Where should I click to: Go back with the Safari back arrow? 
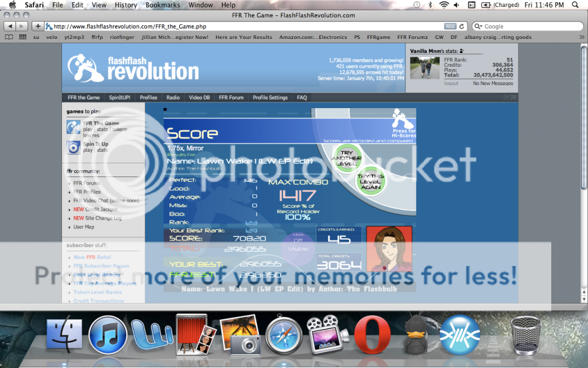pos(9,26)
